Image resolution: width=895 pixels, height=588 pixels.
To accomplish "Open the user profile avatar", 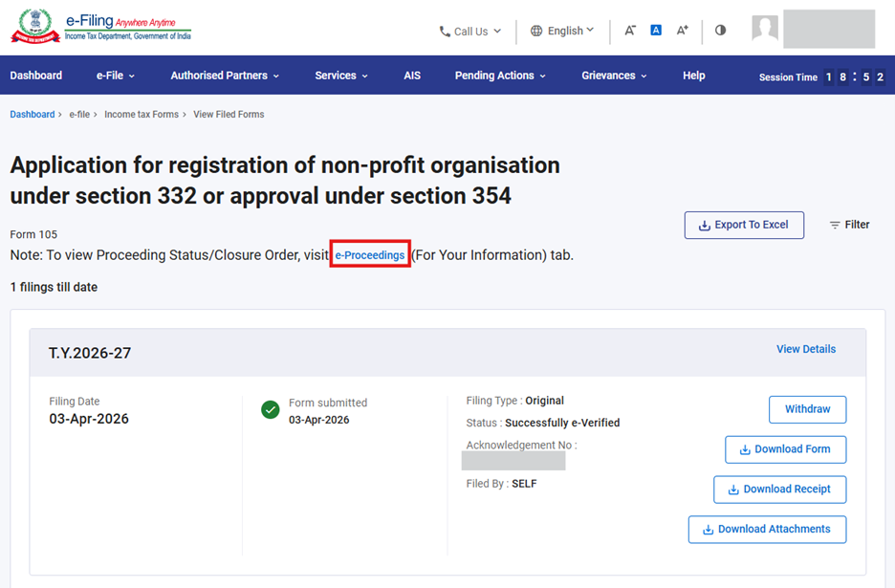I will [765, 29].
